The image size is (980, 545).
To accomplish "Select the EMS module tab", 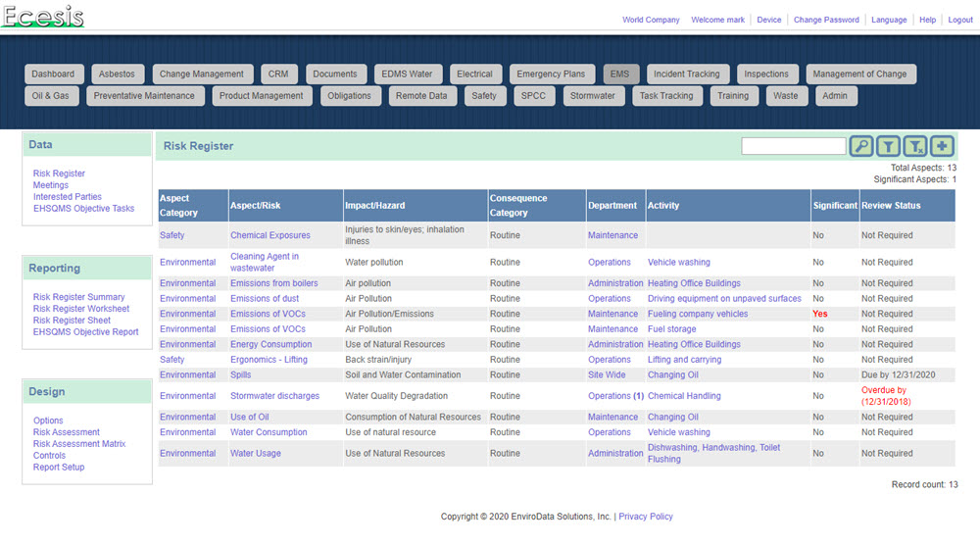I will coord(620,74).
